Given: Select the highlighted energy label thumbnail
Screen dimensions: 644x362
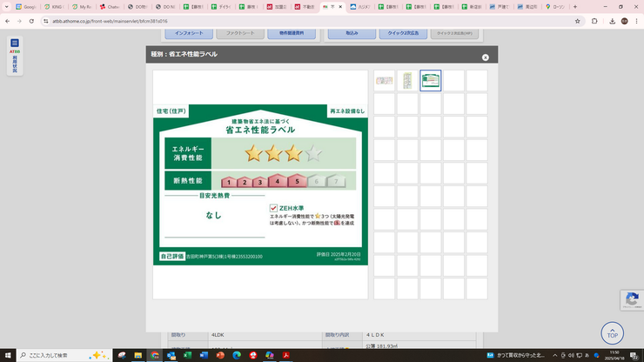Looking at the screenshot, I should point(430,81).
